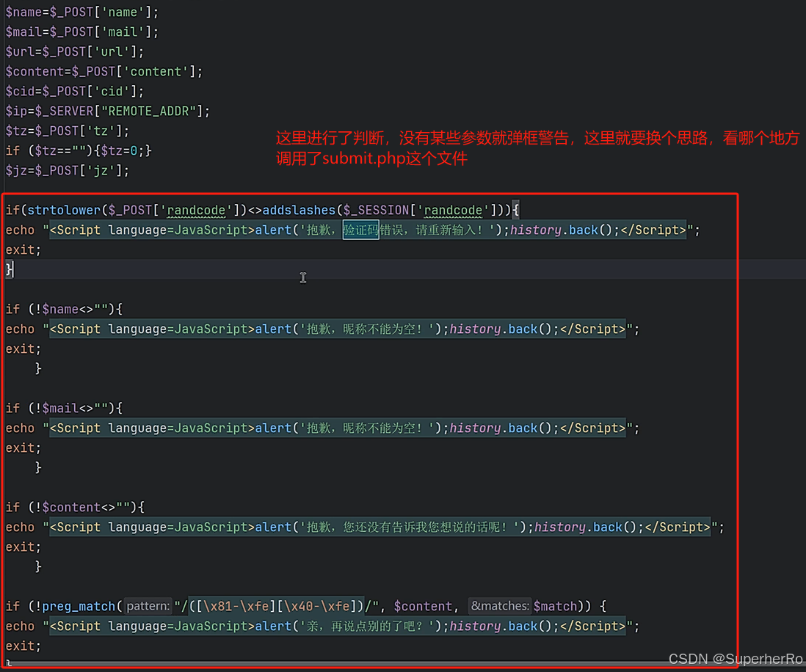Select the $url=$_POST['url']; line
The height and width of the screenshot is (672, 806).
click(x=75, y=51)
